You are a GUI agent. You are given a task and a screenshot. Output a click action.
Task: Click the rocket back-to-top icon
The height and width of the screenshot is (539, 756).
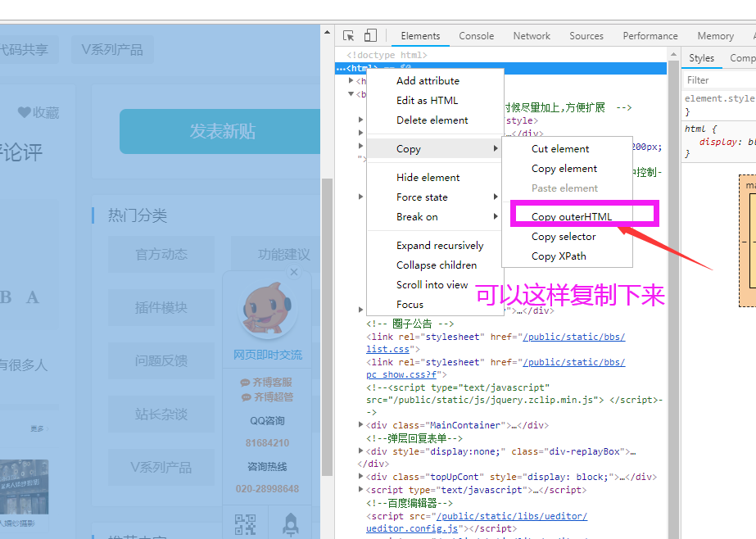pyautogui.click(x=290, y=524)
